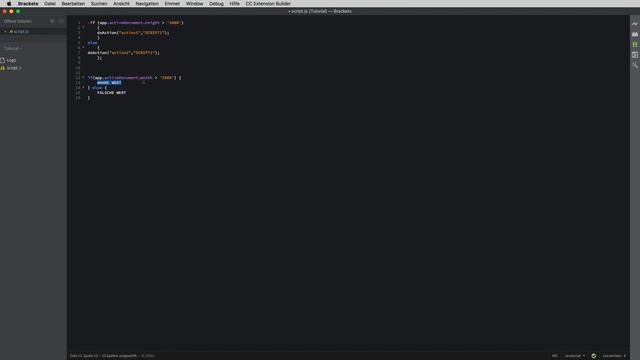
Task: Click the 'Offene Dateien' sidebar header
Action: (x=18, y=21)
